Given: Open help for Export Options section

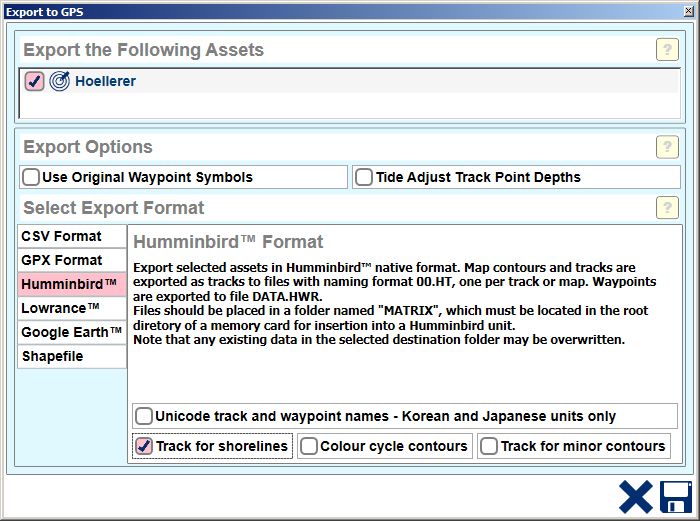Looking at the screenshot, I should (667, 147).
